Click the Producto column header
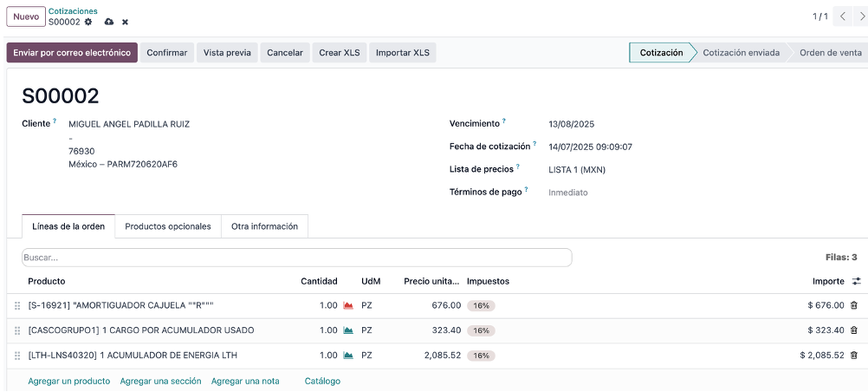Viewport: 868px width, 392px height. tap(47, 281)
